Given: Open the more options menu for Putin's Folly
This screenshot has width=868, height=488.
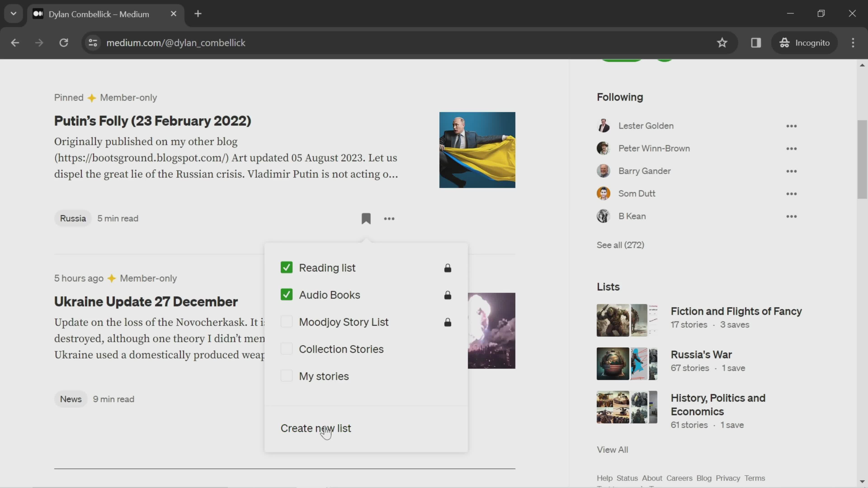Looking at the screenshot, I should click(x=389, y=219).
